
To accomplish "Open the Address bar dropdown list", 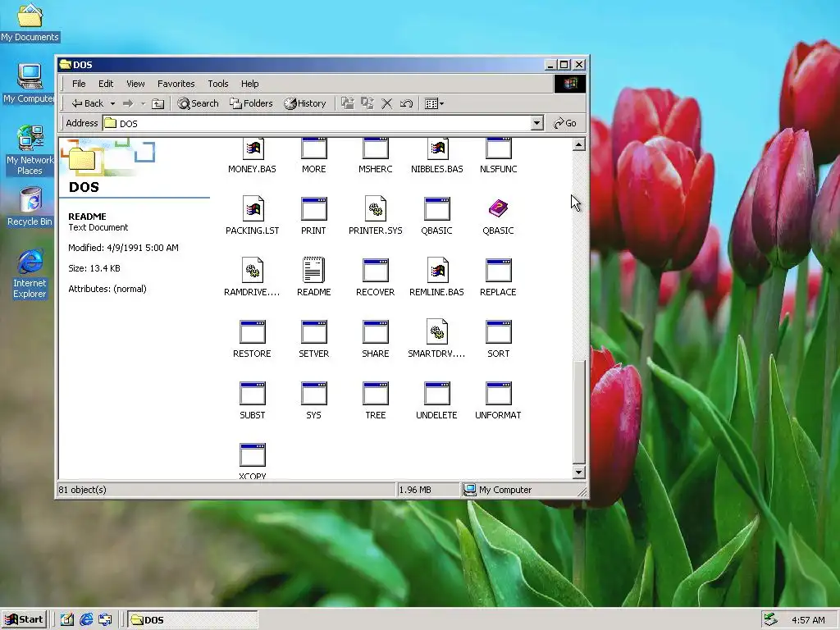I will tap(536, 123).
